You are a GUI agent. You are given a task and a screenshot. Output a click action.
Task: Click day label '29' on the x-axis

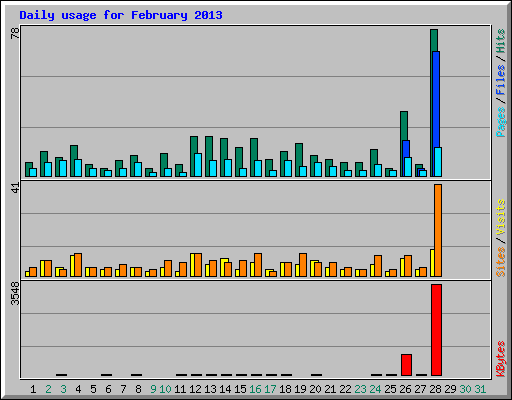pyautogui.click(x=450, y=389)
